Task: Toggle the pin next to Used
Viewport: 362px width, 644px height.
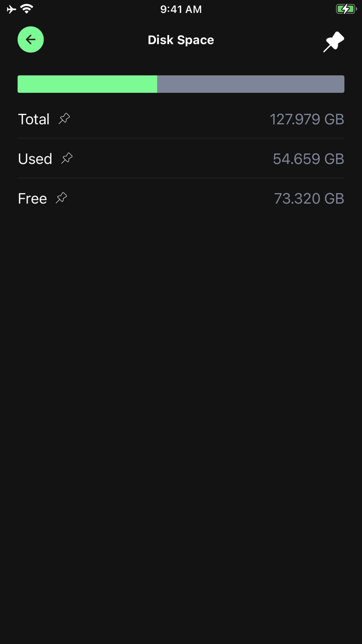Action: (67, 158)
